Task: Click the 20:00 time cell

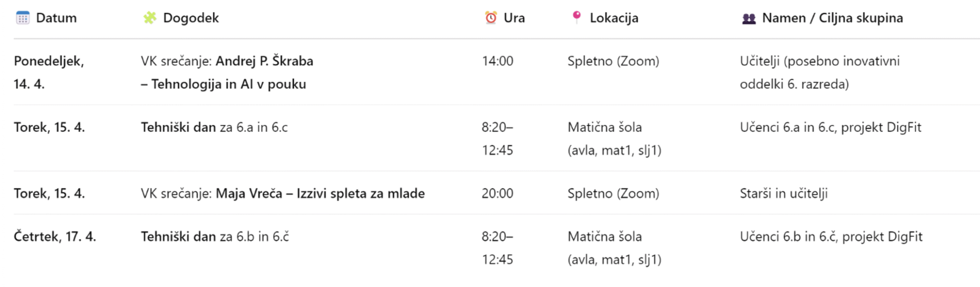Action: pyautogui.click(x=497, y=193)
